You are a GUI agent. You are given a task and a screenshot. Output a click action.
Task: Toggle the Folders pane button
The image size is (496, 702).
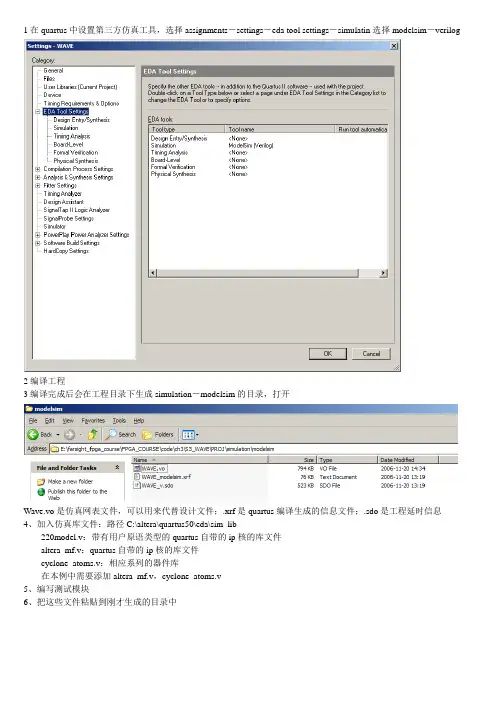(158, 434)
